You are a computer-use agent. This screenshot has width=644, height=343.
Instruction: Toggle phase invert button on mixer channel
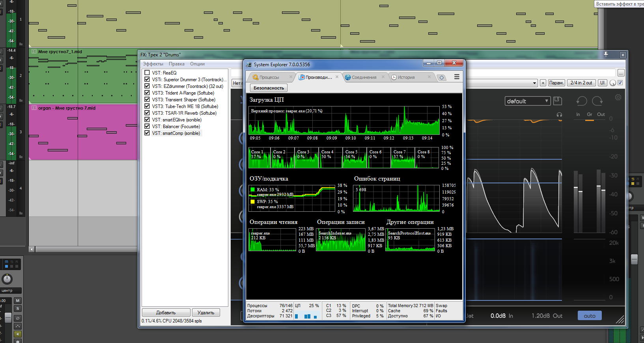coord(18,318)
